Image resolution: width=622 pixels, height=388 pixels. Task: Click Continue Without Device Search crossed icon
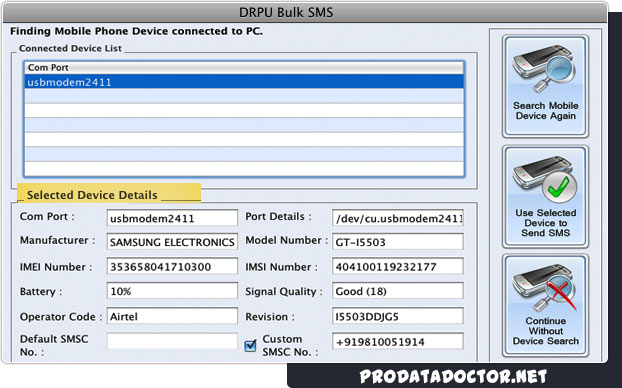pyautogui.click(x=544, y=287)
